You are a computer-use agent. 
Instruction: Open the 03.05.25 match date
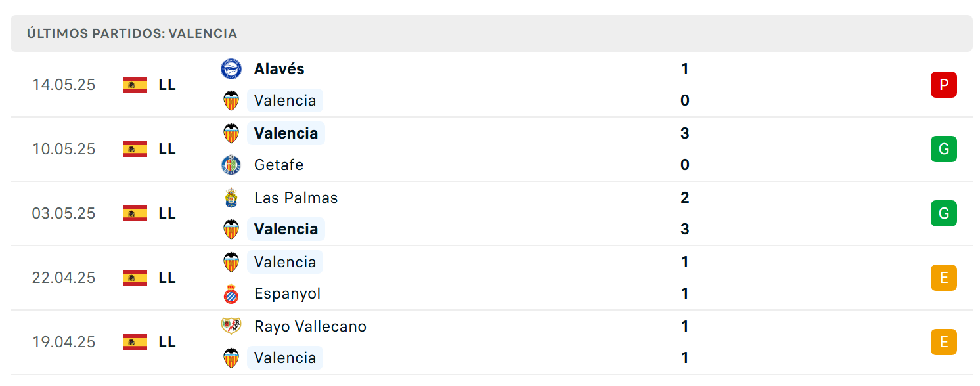64,213
